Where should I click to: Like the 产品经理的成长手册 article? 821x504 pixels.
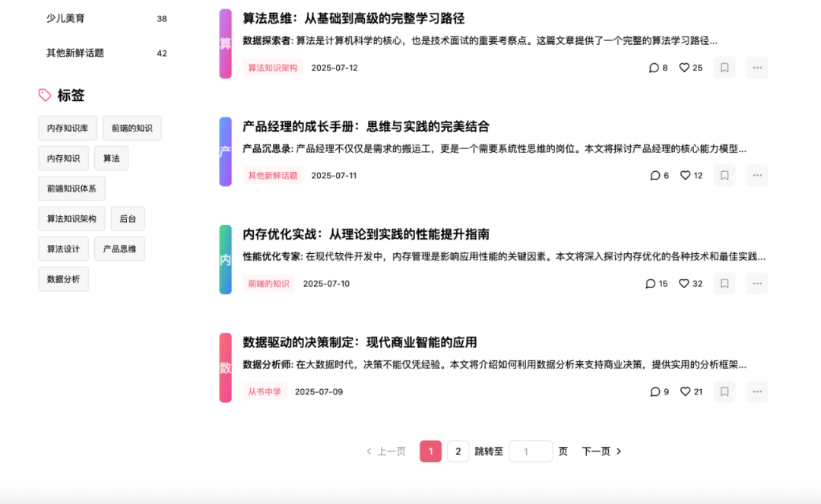(x=691, y=176)
